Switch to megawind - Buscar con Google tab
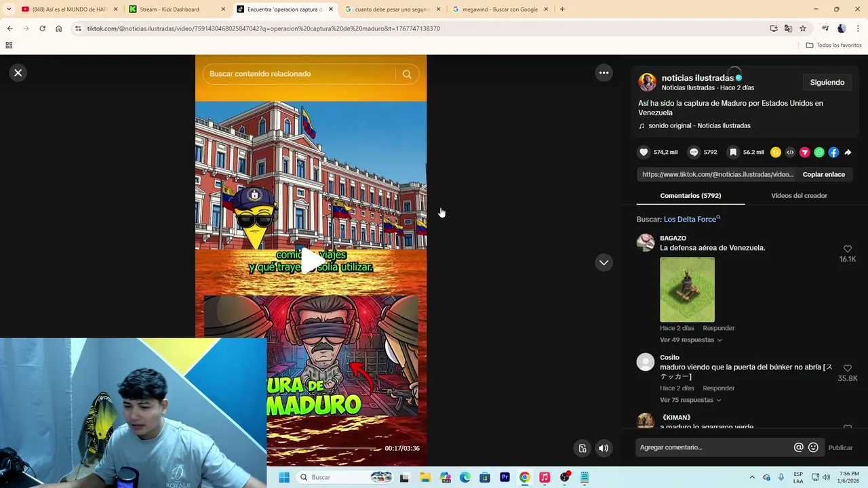 (x=500, y=9)
